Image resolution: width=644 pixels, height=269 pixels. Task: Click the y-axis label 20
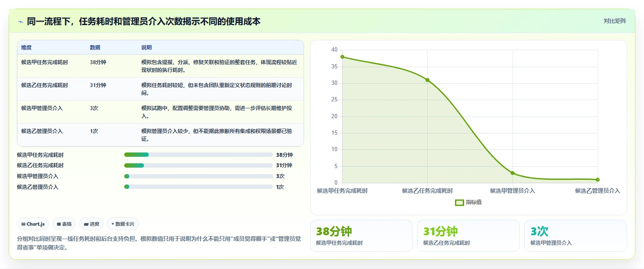(x=334, y=116)
